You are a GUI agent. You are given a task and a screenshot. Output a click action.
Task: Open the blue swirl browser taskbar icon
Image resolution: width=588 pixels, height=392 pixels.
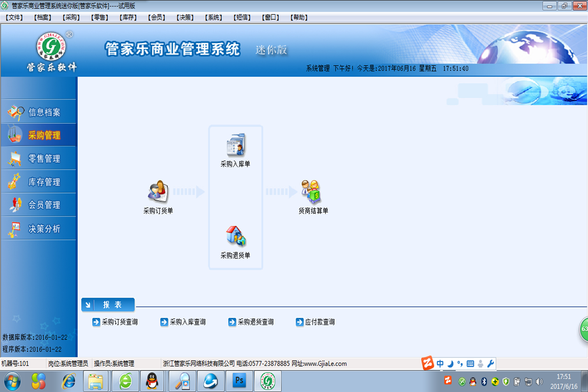pyautogui.click(x=211, y=381)
